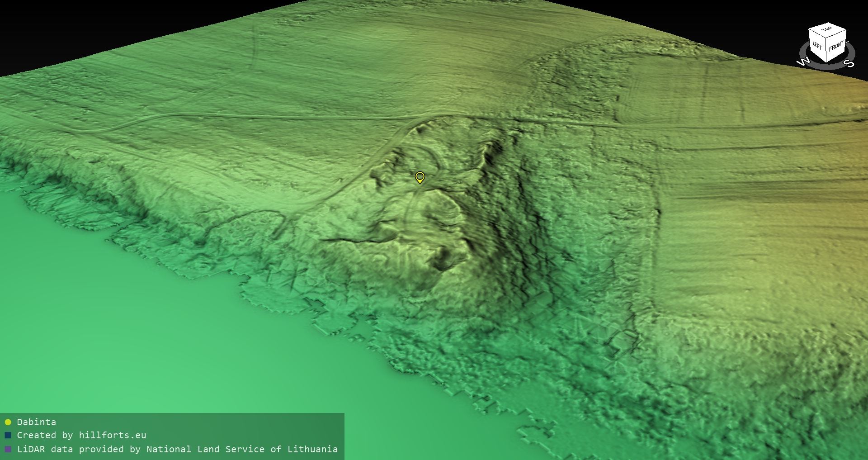Click the bottom corner of the view cube
This screenshot has height=460, width=868.
(x=827, y=62)
